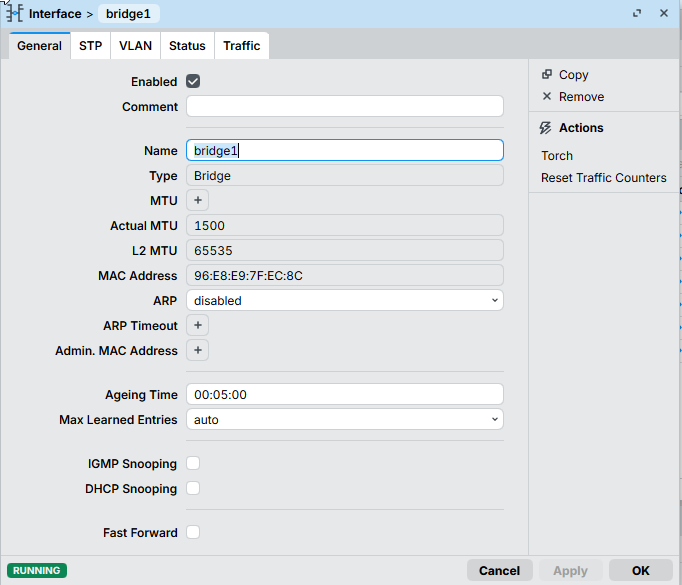682x585 pixels.
Task: Uncheck the Enabled checkbox
Action: pyautogui.click(x=193, y=81)
